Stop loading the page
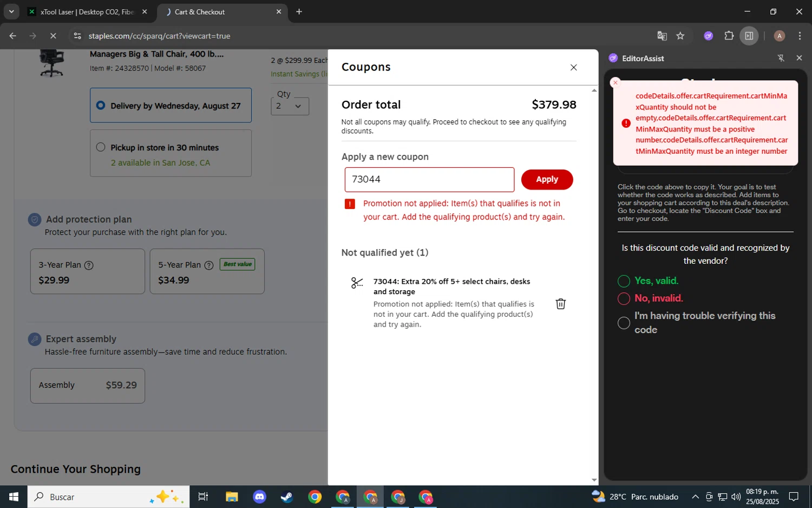The width and height of the screenshot is (812, 508). point(53,36)
